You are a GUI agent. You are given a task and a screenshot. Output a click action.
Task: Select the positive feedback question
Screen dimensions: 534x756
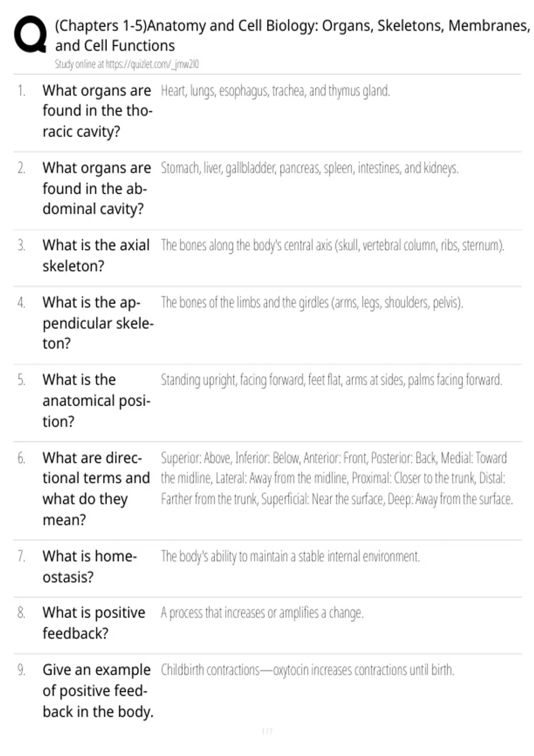pos(94,623)
